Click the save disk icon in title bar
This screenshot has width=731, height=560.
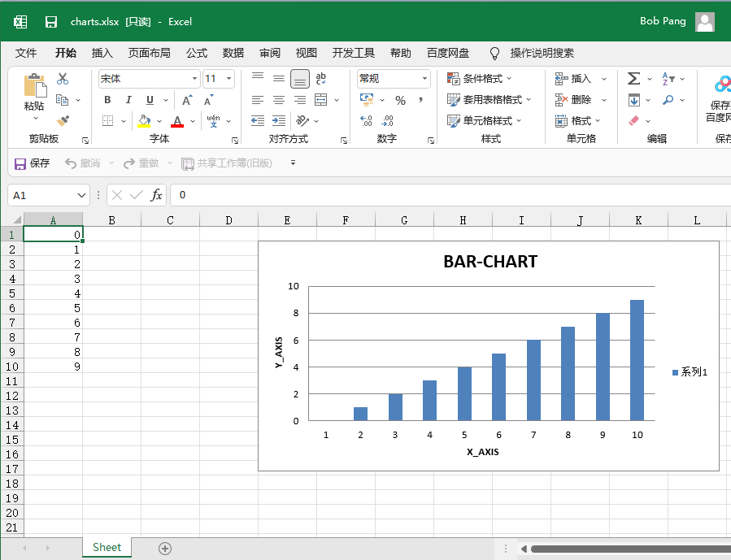(x=50, y=22)
